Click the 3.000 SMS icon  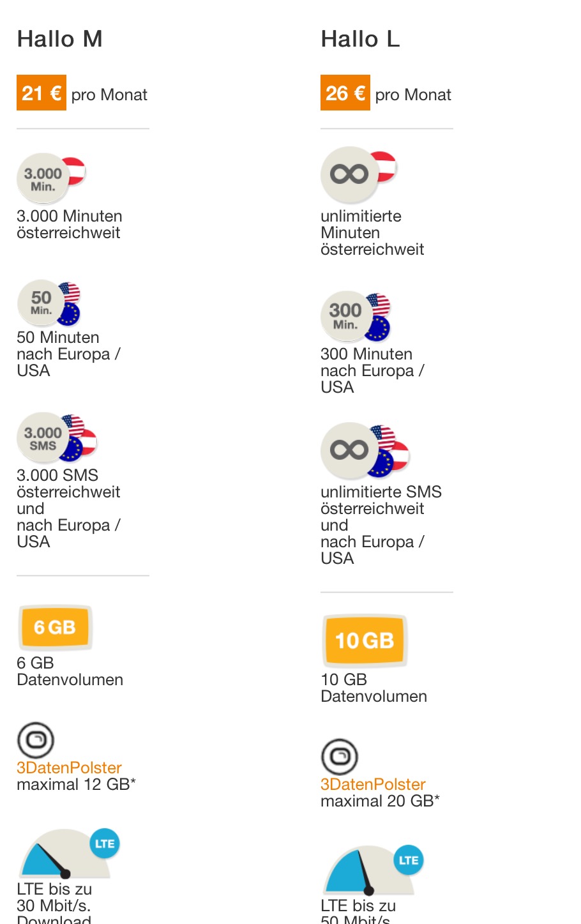point(57,437)
